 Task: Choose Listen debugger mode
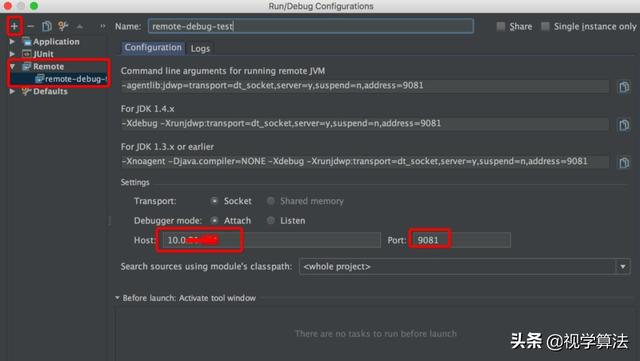tap(270, 221)
